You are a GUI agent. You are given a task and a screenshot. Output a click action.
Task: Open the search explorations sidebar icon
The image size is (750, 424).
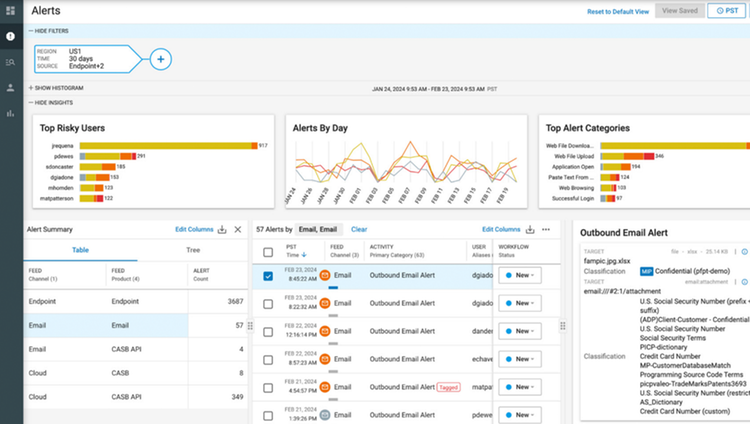[x=11, y=62]
